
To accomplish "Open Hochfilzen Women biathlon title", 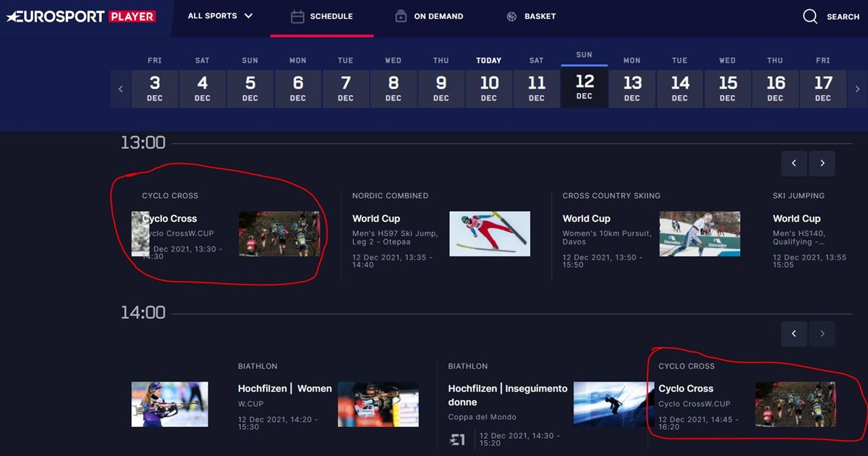I will 285,388.
